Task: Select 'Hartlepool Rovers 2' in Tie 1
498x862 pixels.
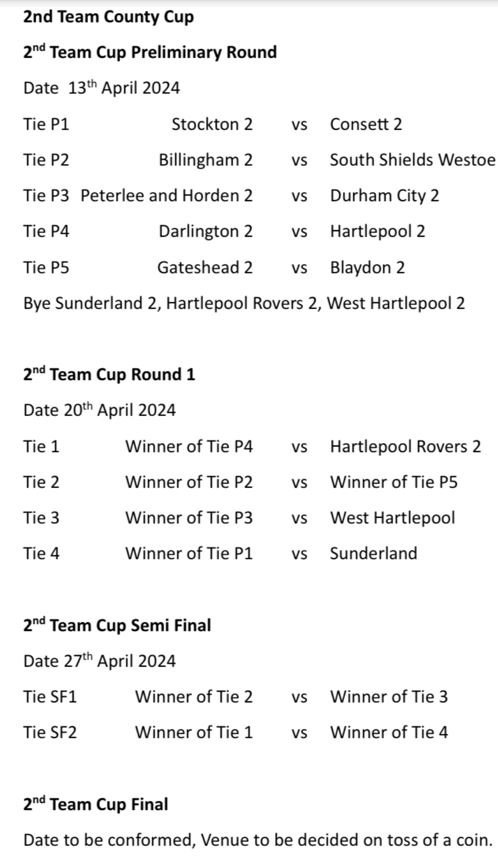Action: [405, 446]
